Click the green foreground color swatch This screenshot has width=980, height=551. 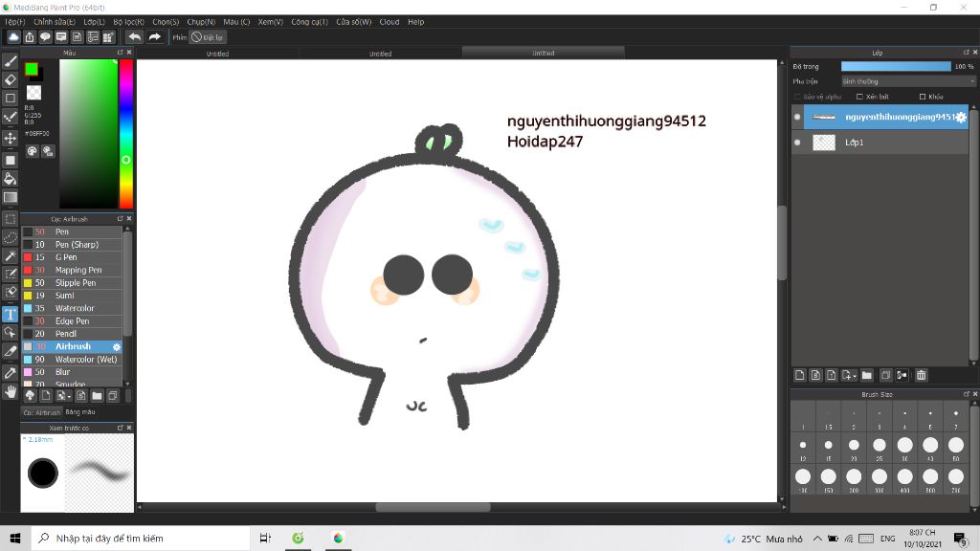click(x=32, y=69)
